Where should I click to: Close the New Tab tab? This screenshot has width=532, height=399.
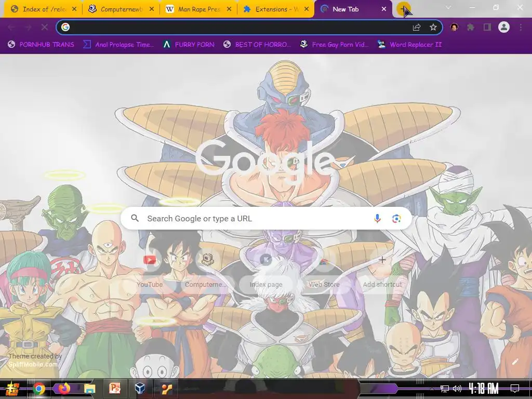384,9
